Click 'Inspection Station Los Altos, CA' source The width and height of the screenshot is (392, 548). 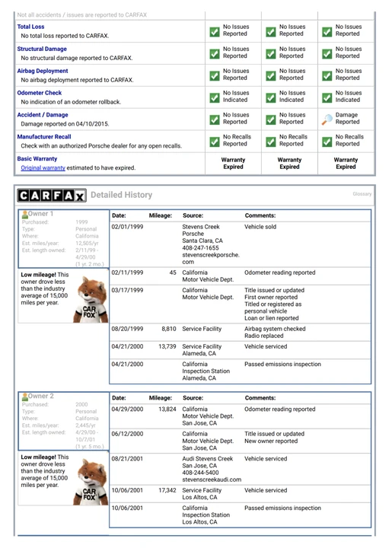tap(206, 518)
